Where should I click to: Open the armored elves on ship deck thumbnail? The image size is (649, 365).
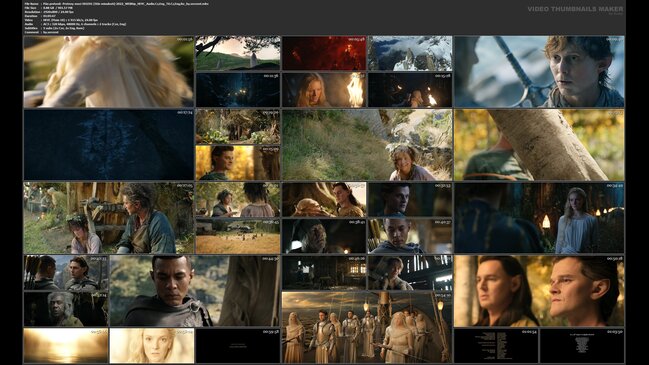coord(367,327)
